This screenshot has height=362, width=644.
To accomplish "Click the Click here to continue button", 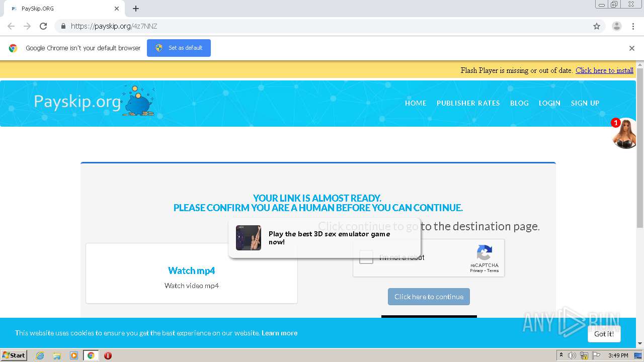I will 429,297.
